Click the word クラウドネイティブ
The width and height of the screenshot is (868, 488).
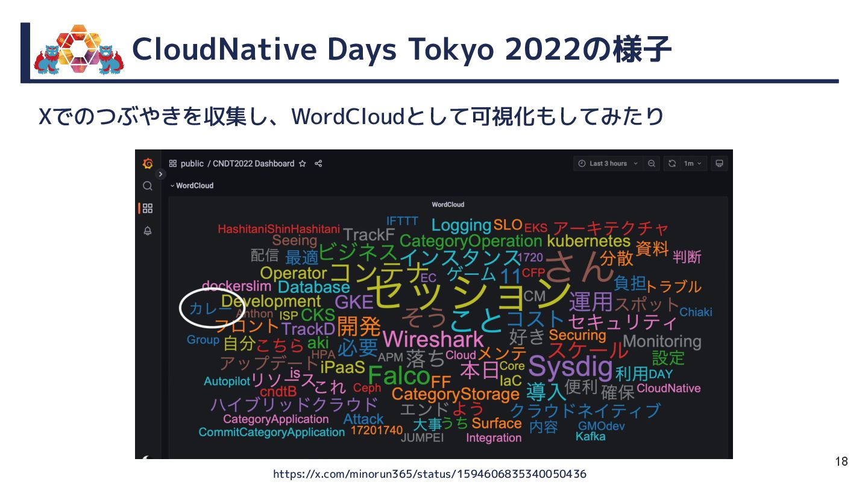tap(585, 411)
